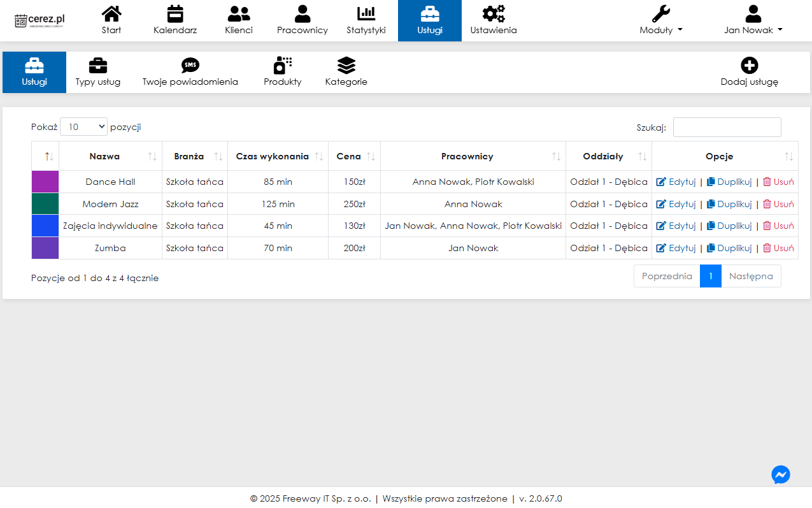Click the Modern Jazz green color swatch

(45, 204)
